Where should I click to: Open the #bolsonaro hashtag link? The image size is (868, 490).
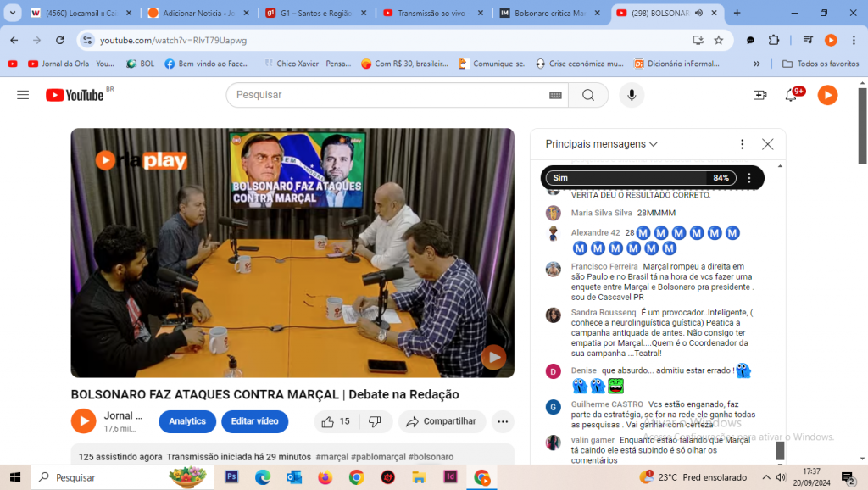coord(431,457)
